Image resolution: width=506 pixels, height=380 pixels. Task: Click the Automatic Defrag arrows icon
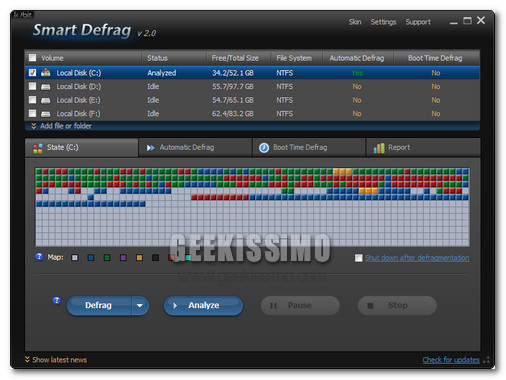click(151, 148)
